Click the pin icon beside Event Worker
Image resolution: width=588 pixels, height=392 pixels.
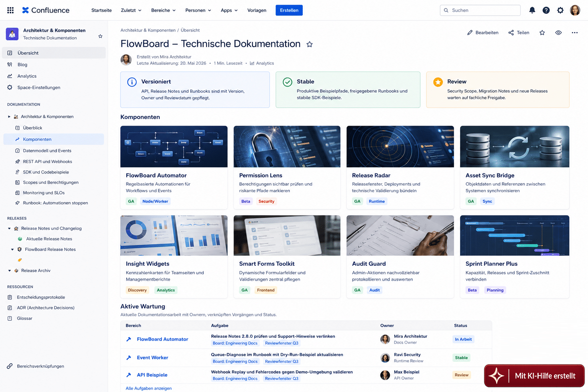pos(129,358)
